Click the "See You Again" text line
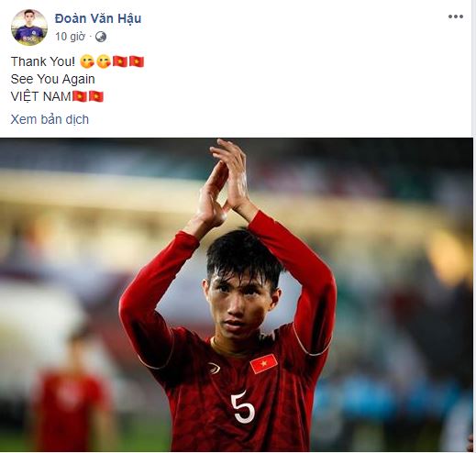The image size is (476, 453). 53,79
